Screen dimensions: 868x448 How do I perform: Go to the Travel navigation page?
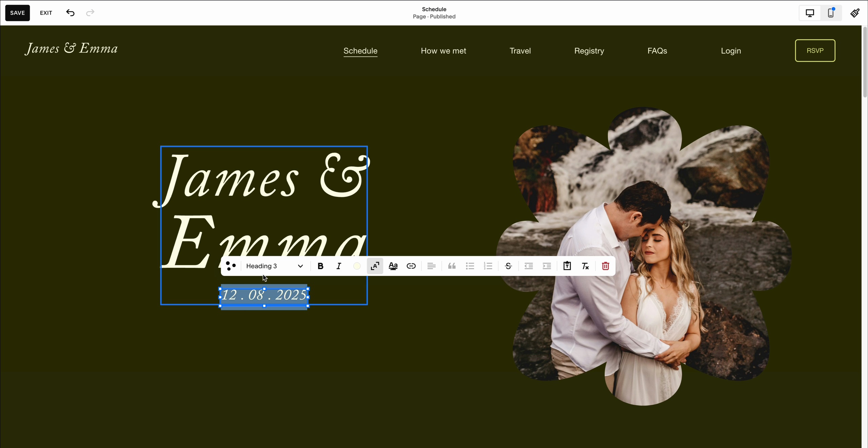[520, 51]
